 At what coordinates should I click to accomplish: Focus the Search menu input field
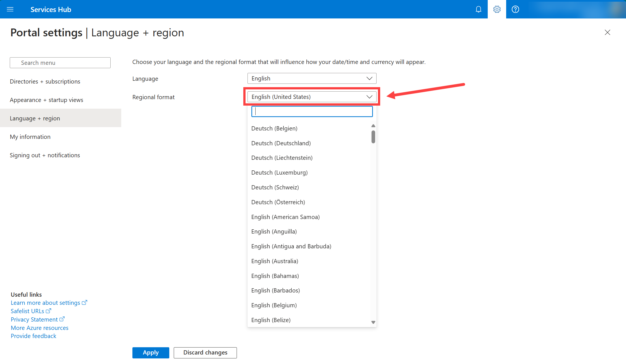pos(60,63)
